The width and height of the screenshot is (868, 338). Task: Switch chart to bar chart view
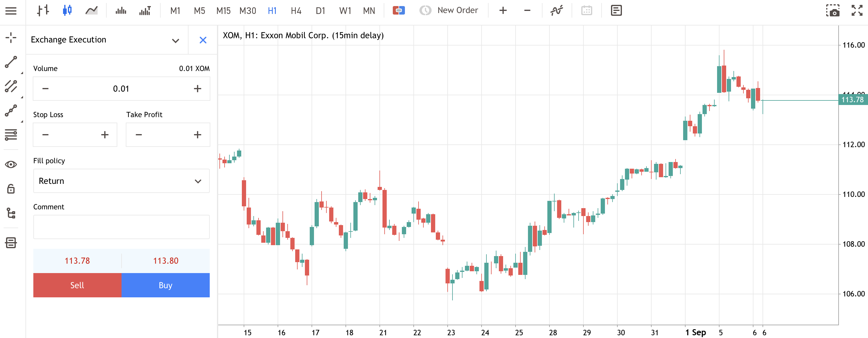pos(43,10)
